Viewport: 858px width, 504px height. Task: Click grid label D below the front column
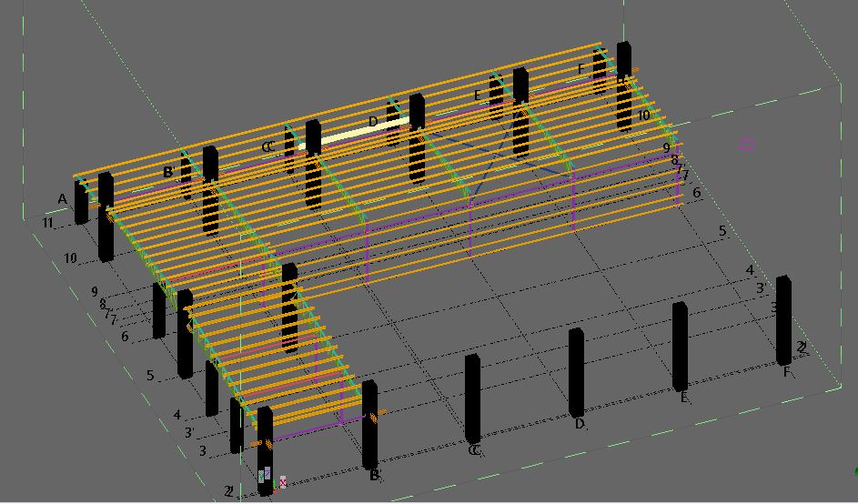coord(579,424)
